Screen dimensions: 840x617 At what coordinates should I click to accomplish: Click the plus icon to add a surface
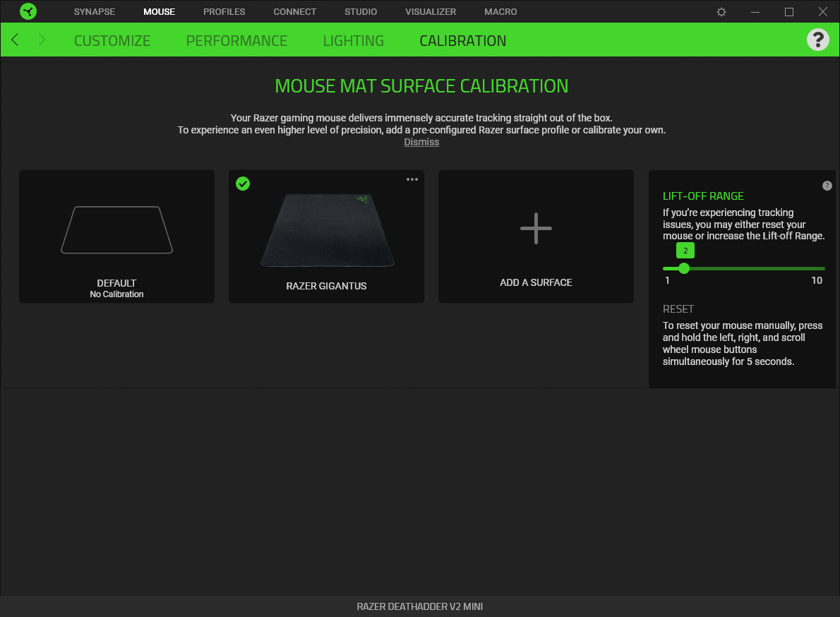(x=536, y=228)
